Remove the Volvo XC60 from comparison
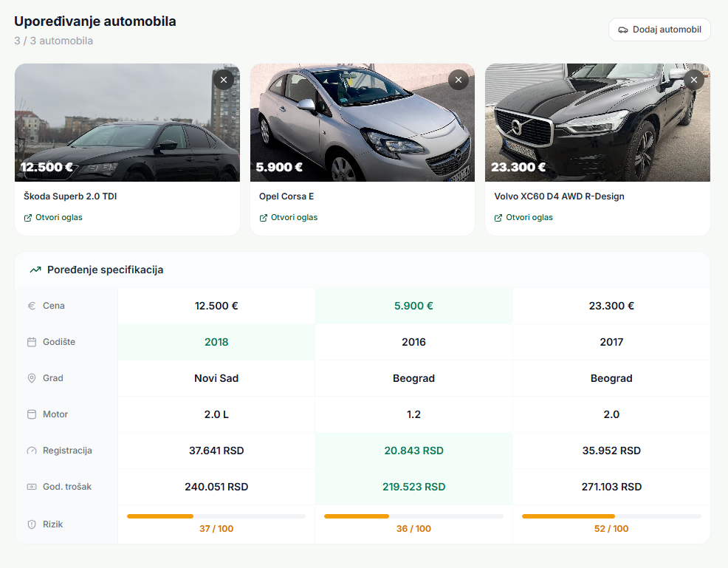Image resolution: width=728 pixels, height=568 pixels. (x=693, y=80)
